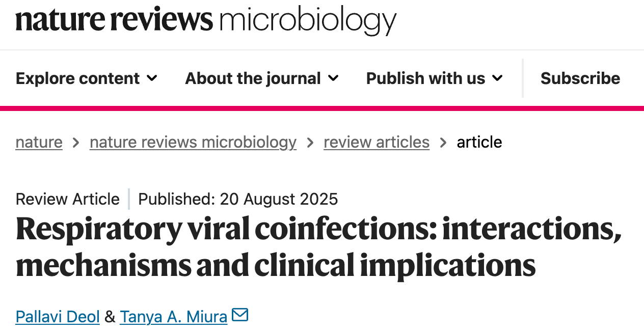Click the chevron beside Publish with us
Viewport: 644px width, 335px height.
tap(497, 79)
